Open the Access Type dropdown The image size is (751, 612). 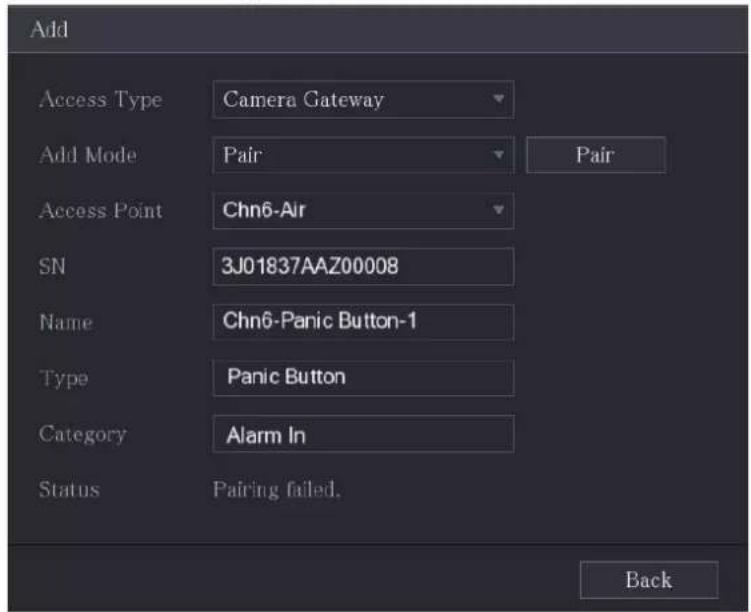coord(363,100)
